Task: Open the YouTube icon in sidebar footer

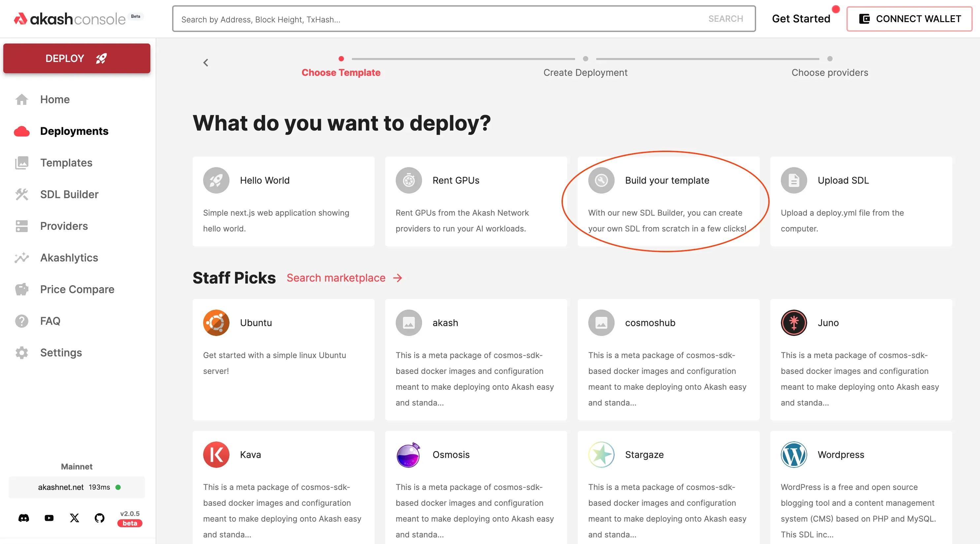Action: (x=49, y=518)
